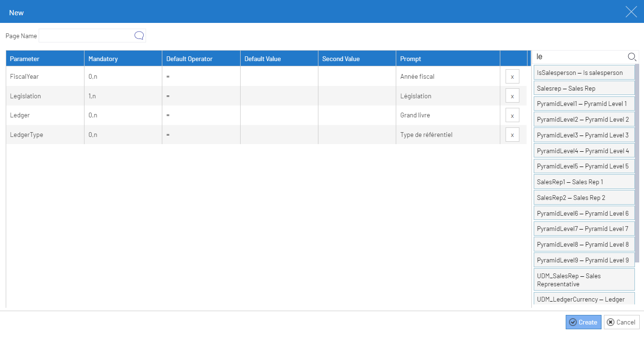
Task: Select PyramidLevel9 — Pyramid Level 9
Action: (584, 260)
